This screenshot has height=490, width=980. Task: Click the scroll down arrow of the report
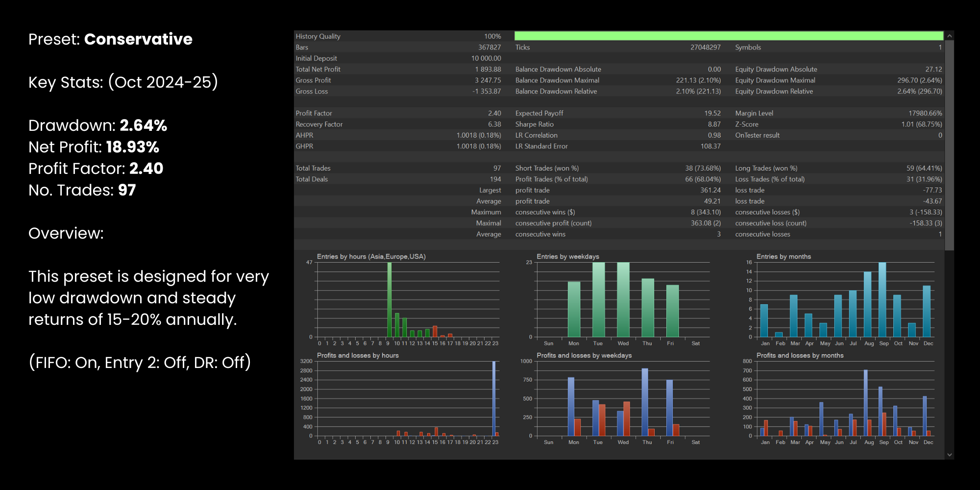click(x=949, y=455)
